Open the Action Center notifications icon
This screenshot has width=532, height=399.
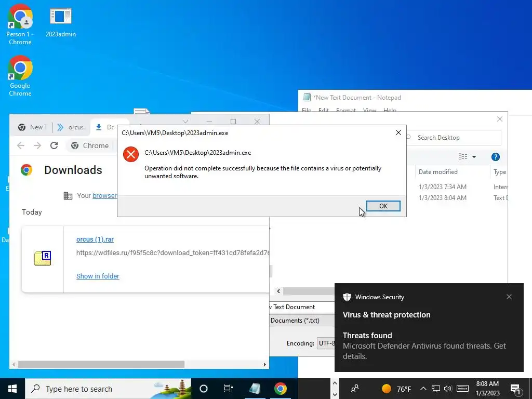[x=516, y=389]
